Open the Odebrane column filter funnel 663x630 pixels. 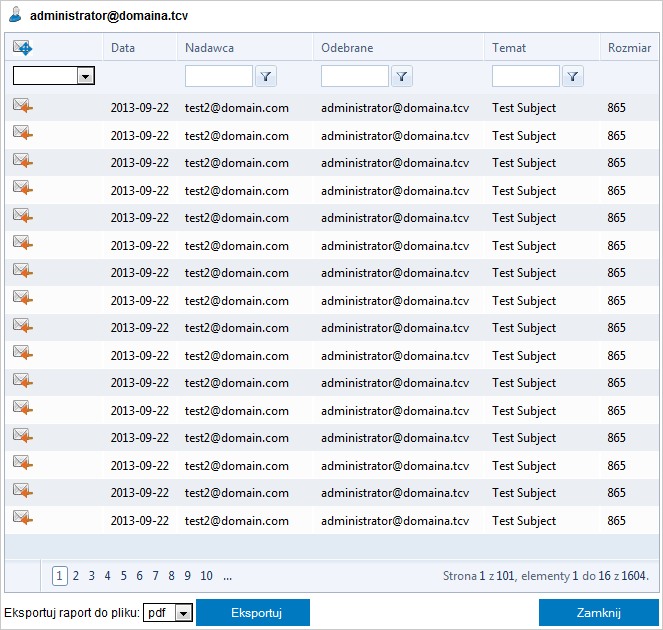402,76
